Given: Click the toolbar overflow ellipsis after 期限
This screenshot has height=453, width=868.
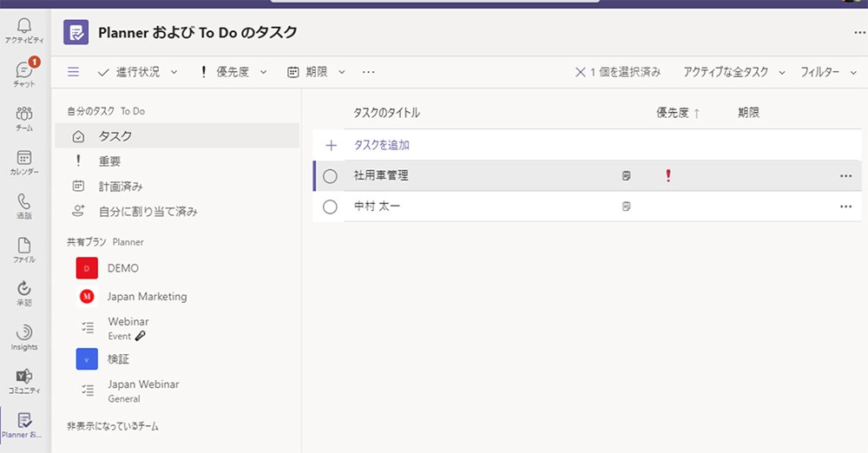Looking at the screenshot, I should [x=369, y=72].
